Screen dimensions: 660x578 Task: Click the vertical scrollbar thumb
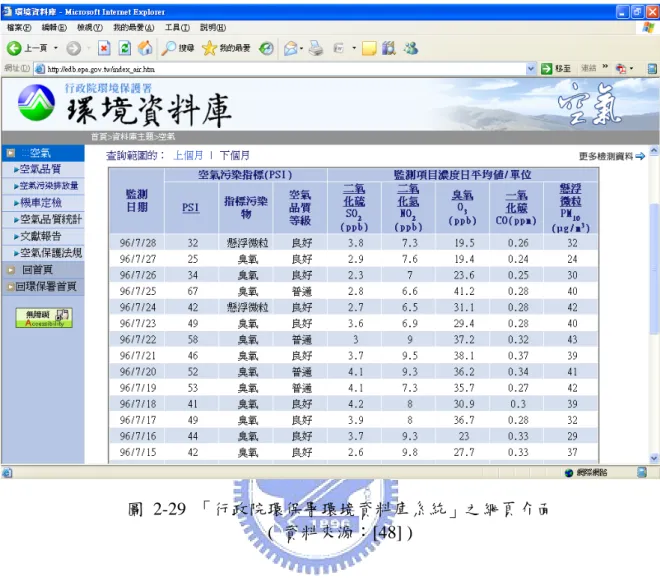coord(654,269)
